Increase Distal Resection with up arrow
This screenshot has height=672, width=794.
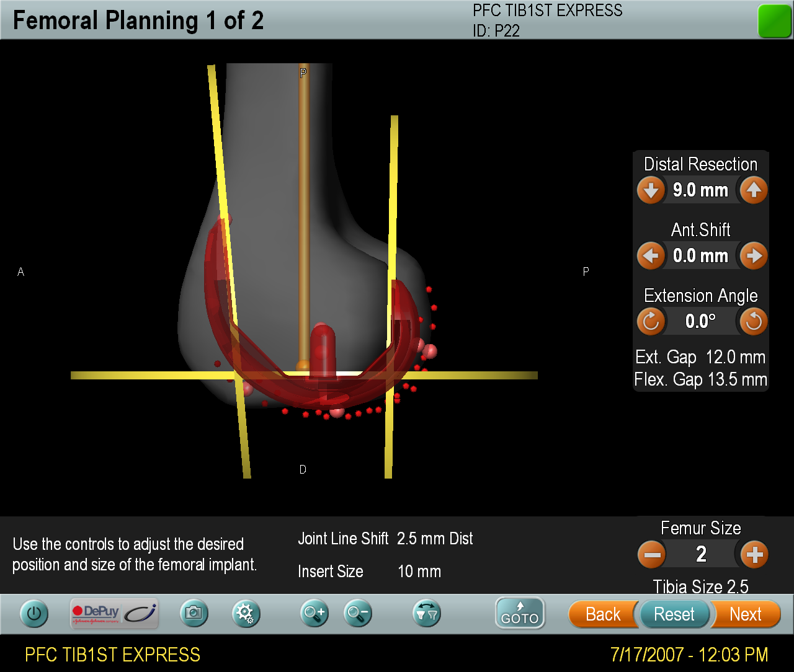coord(754,190)
